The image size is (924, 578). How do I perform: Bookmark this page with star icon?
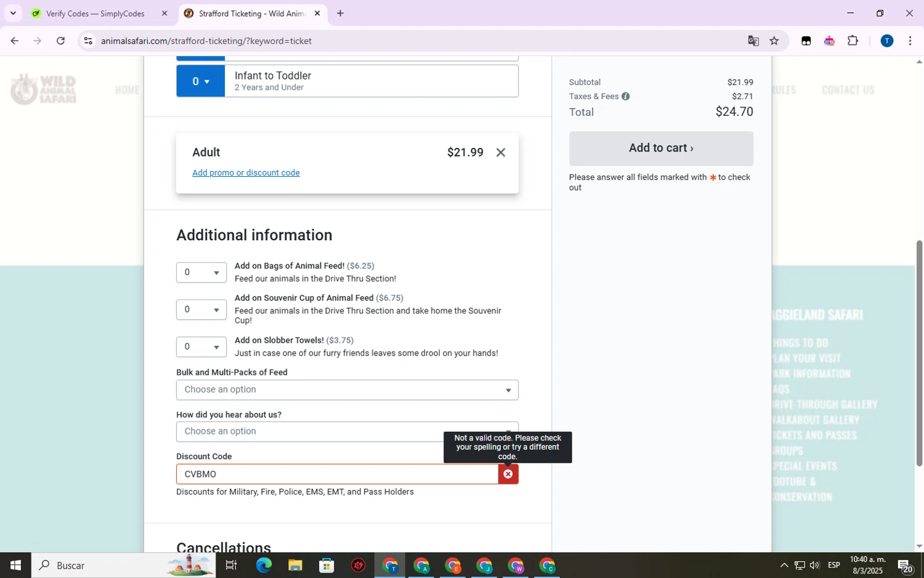click(774, 41)
